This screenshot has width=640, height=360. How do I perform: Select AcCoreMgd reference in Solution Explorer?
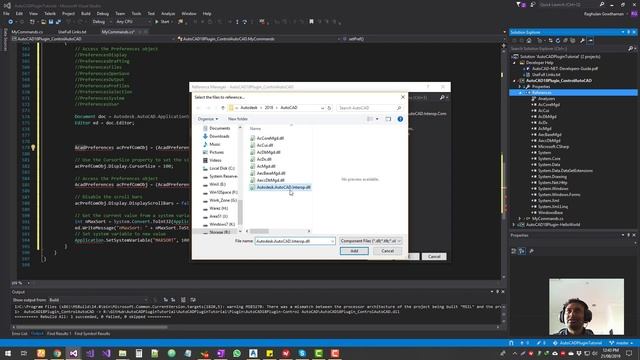pos(549,104)
